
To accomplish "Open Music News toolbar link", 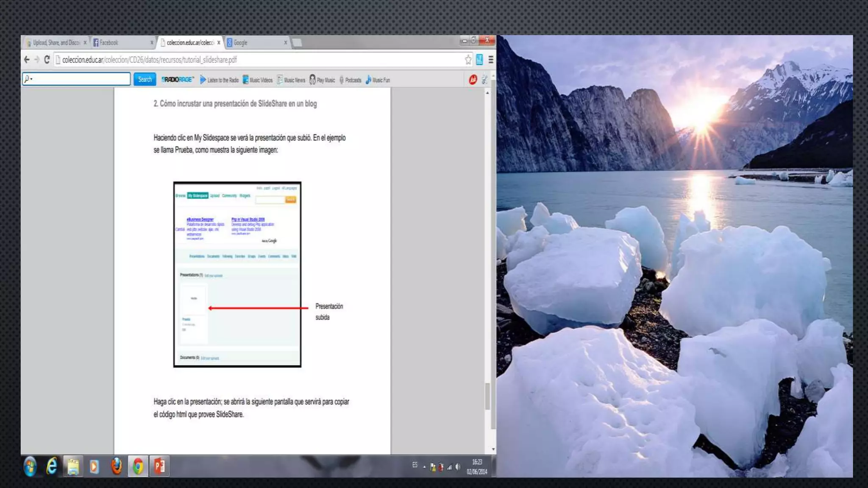I will pyautogui.click(x=291, y=80).
